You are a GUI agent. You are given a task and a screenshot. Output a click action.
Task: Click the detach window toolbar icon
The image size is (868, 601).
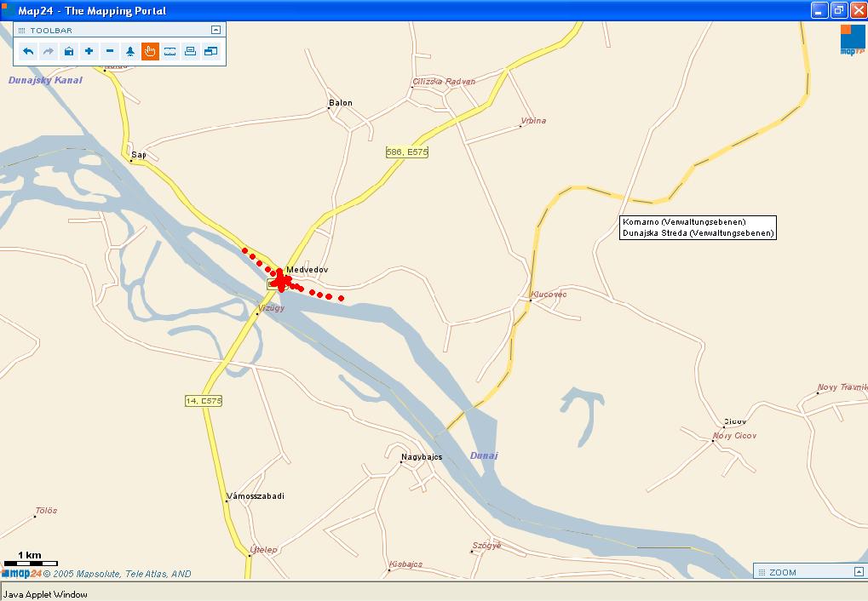coord(211,51)
